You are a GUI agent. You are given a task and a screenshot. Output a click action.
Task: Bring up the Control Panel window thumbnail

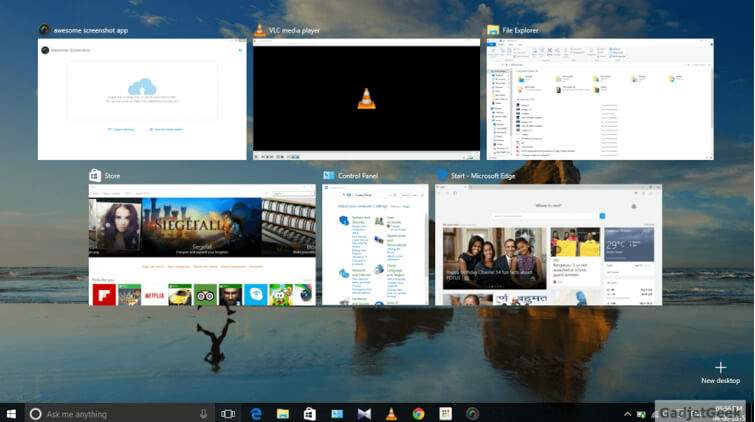tap(375, 245)
